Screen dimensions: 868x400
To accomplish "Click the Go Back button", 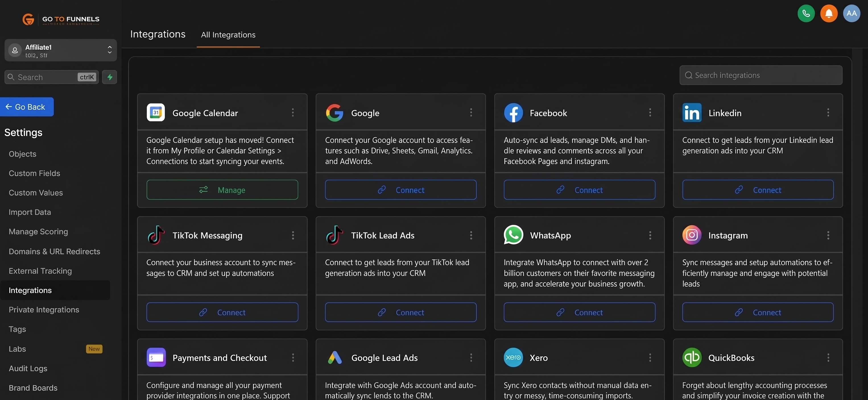I will pos(27,107).
